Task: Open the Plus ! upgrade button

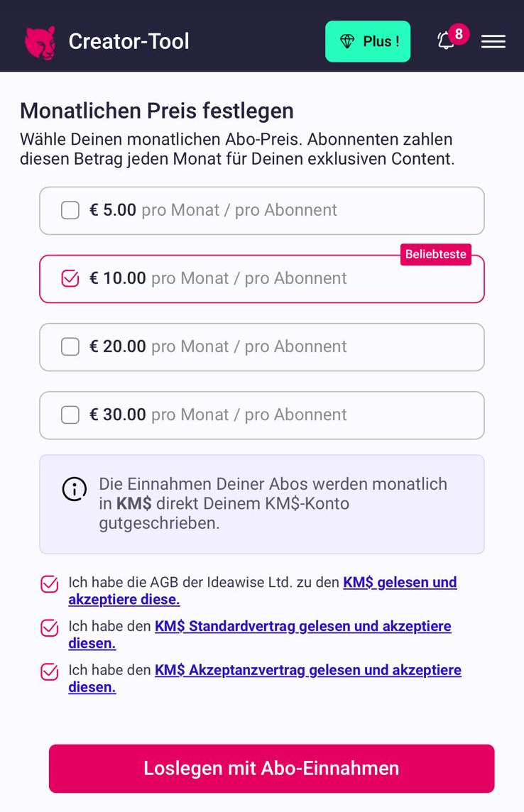Action: click(x=368, y=41)
